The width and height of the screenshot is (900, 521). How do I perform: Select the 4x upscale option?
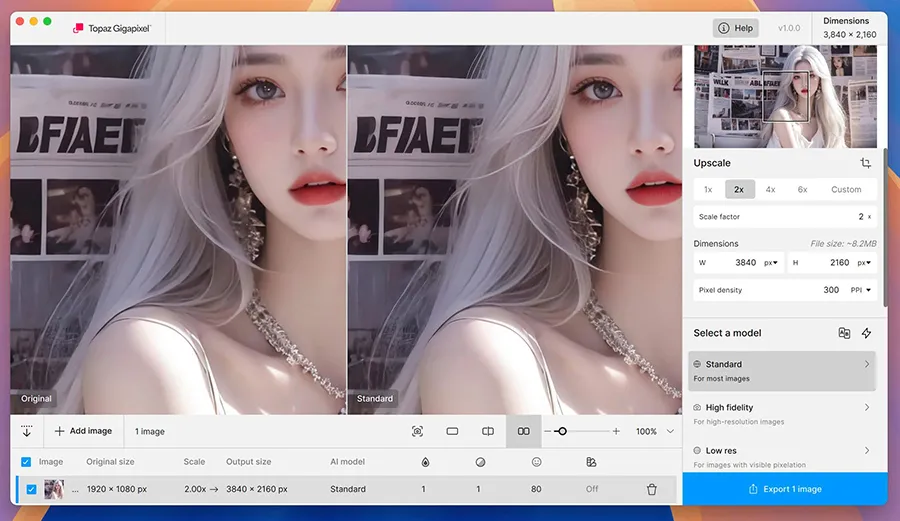coord(770,189)
